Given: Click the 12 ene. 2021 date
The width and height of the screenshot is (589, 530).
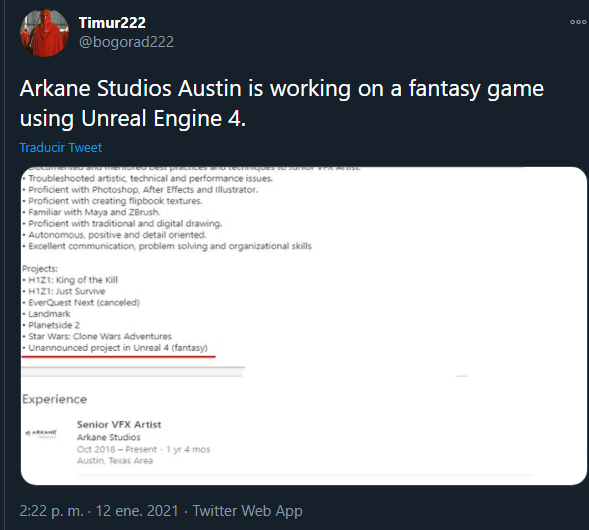Looking at the screenshot, I should pyautogui.click(x=137, y=511).
